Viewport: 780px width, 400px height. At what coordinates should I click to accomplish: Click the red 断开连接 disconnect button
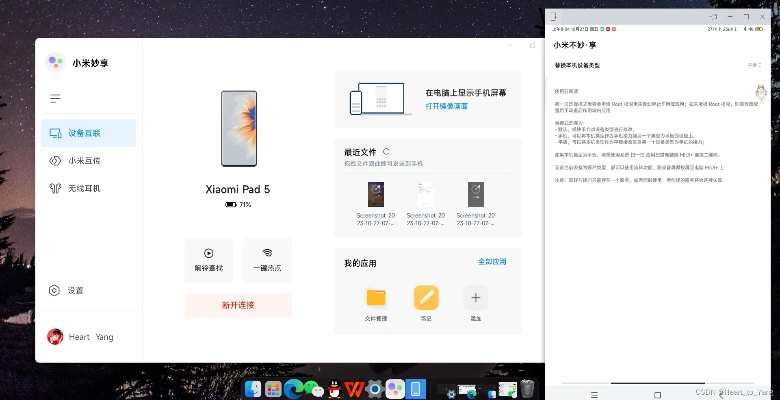(238, 305)
